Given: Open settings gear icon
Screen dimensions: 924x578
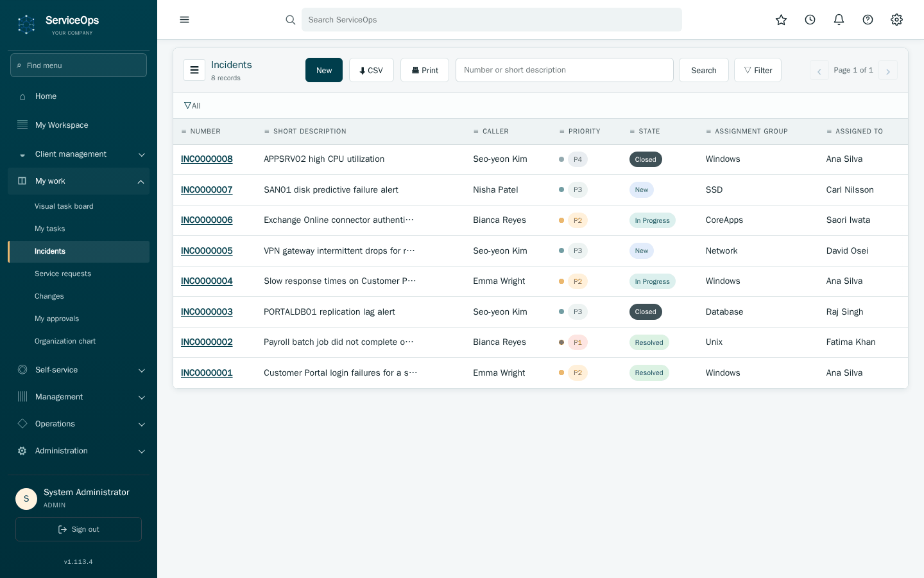Looking at the screenshot, I should coord(896,20).
